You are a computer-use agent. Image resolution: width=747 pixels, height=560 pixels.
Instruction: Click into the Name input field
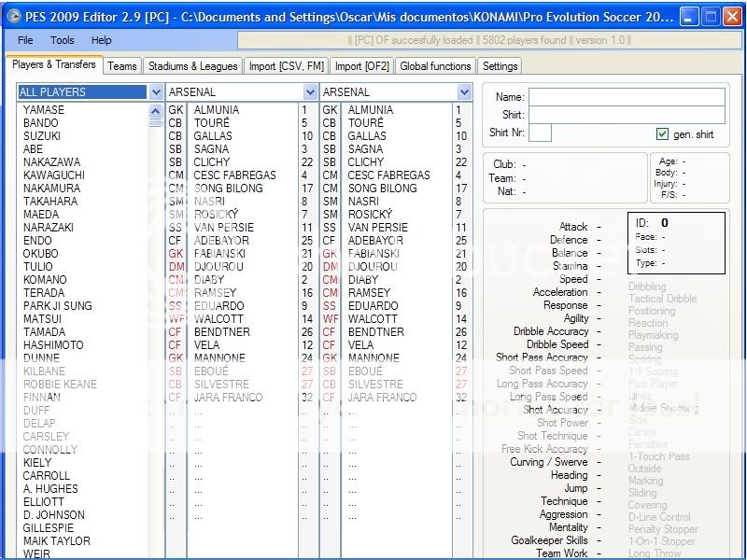point(627,97)
